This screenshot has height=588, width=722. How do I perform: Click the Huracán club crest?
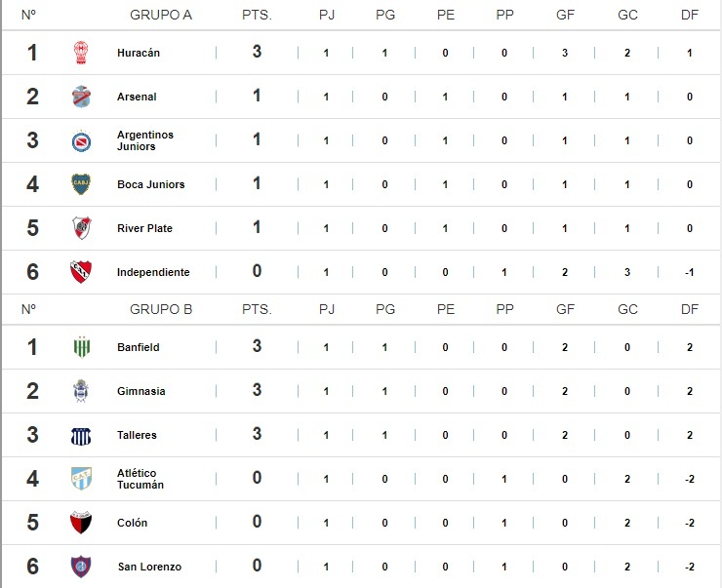pos(81,53)
